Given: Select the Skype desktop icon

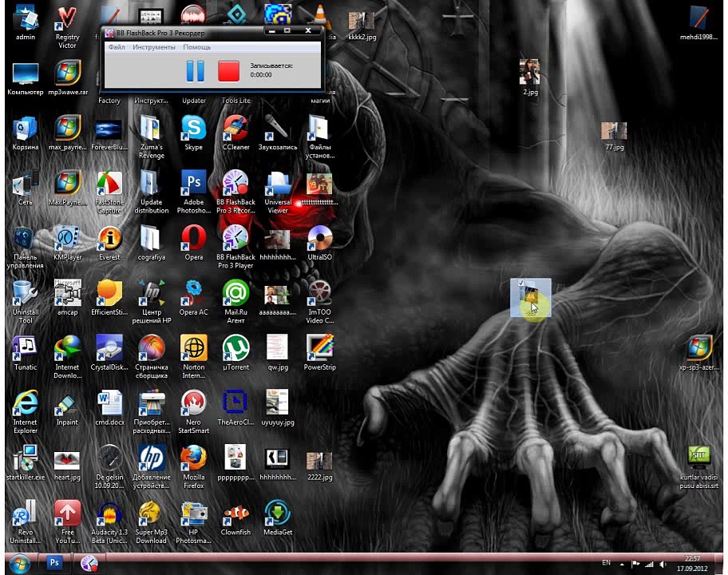Looking at the screenshot, I should pyautogui.click(x=194, y=133).
